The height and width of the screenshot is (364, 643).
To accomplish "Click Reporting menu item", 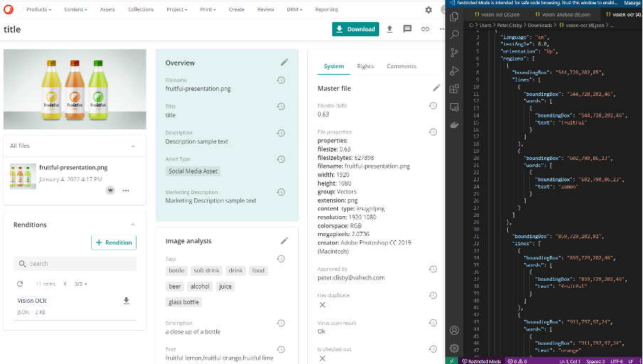I will coord(326,9).
